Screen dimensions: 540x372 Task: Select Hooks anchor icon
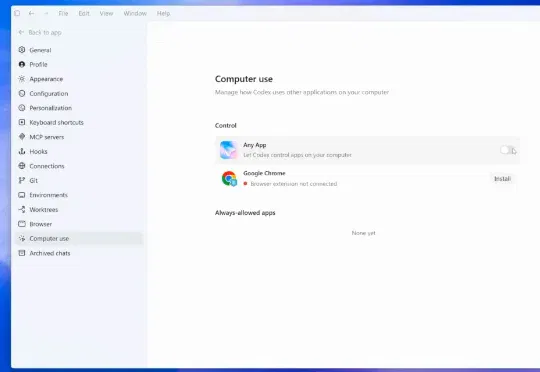pyautogui.click(x=22, y=151)
